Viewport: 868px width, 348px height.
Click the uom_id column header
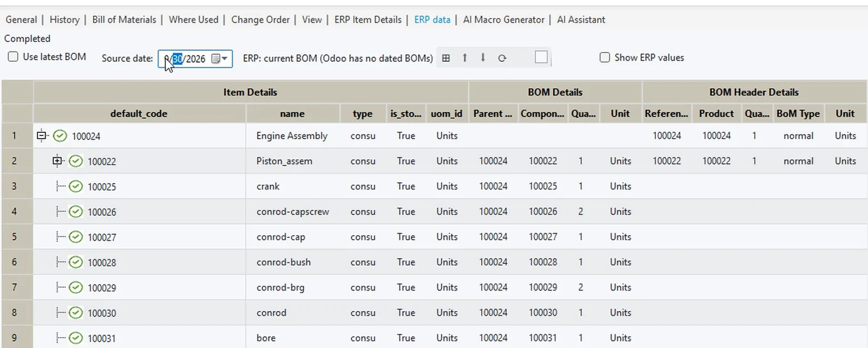pyautogui.click(x=446, y=113)
